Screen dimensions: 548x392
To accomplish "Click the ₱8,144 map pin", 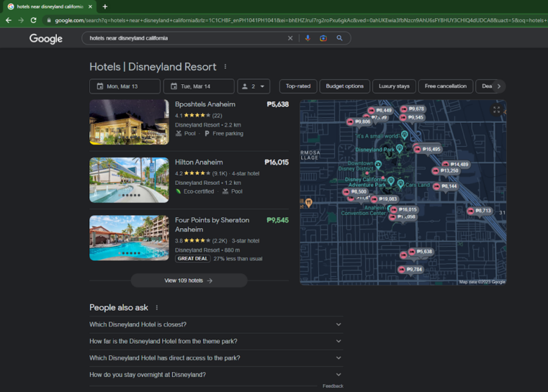I will coord(445,186).
